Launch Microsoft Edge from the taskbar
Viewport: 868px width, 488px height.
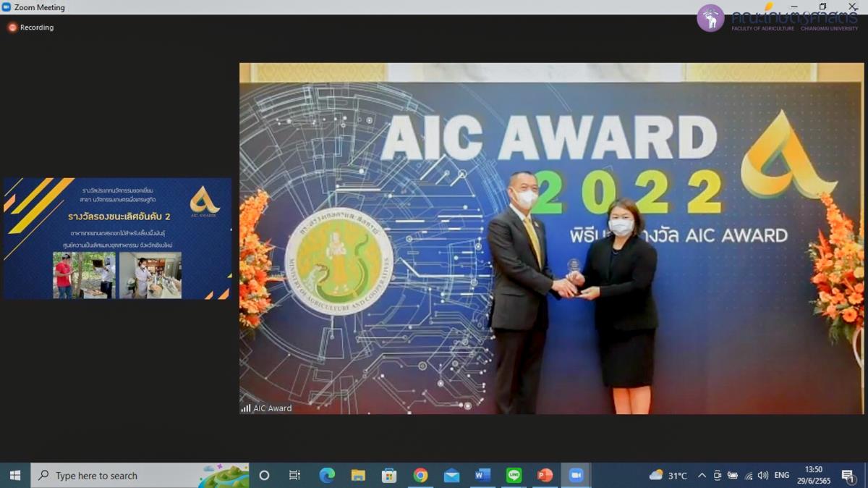pos(327,476)
